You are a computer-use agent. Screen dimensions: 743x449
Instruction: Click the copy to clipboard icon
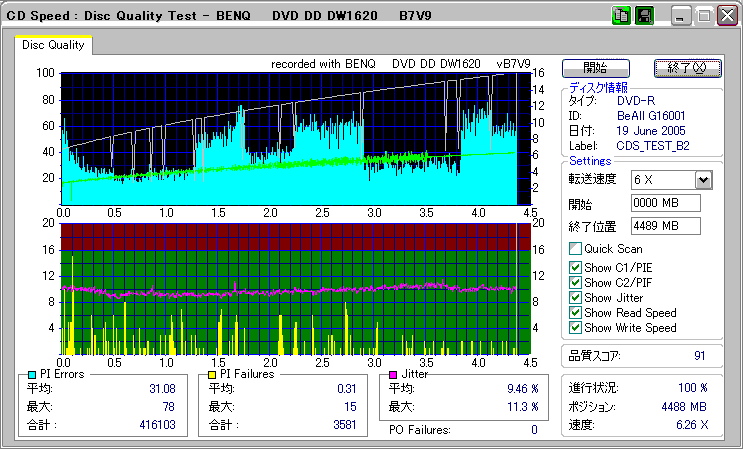pyautogui.click(x=621, y=16)
